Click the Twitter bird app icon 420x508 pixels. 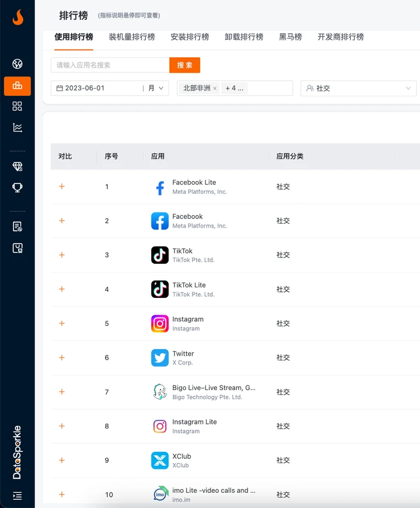160,358
